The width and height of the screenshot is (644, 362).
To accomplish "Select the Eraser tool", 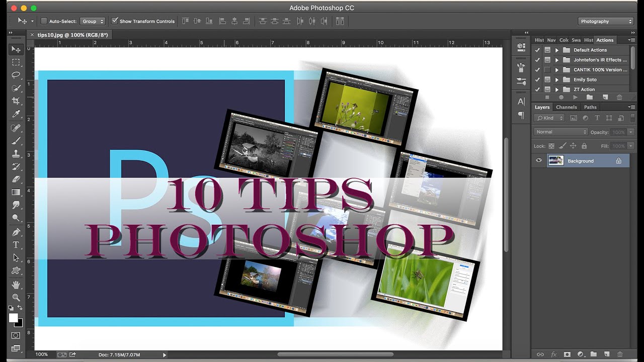I will 16,179.
